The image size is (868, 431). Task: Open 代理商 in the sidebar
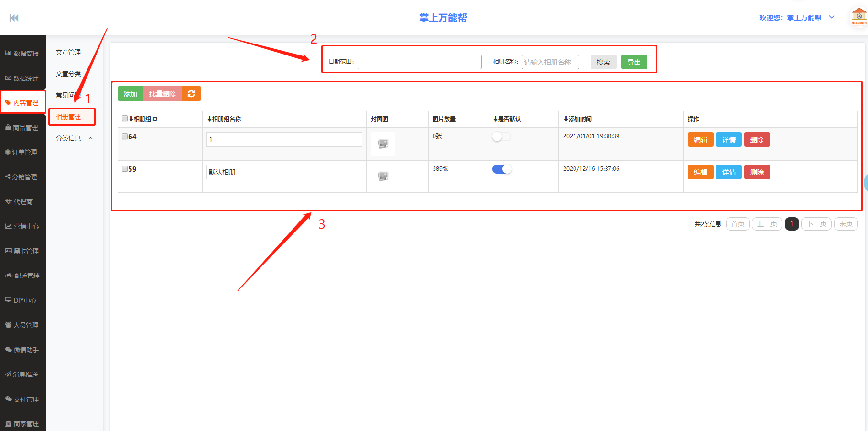(22, 202)
